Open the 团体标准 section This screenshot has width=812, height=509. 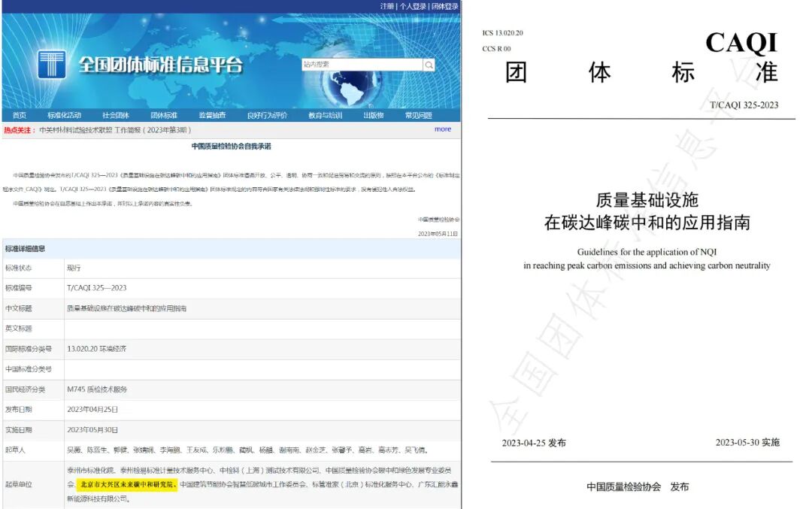(162, 115)
